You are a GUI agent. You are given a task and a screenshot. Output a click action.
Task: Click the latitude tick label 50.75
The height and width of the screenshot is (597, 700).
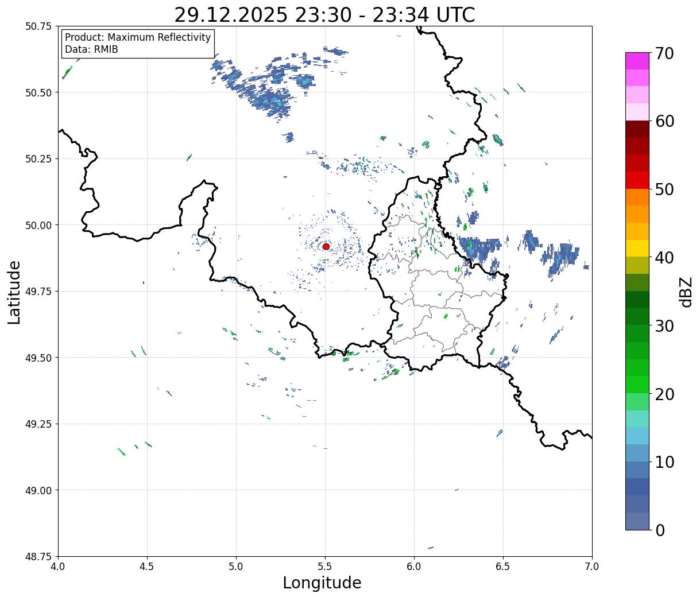coord(38,26)
